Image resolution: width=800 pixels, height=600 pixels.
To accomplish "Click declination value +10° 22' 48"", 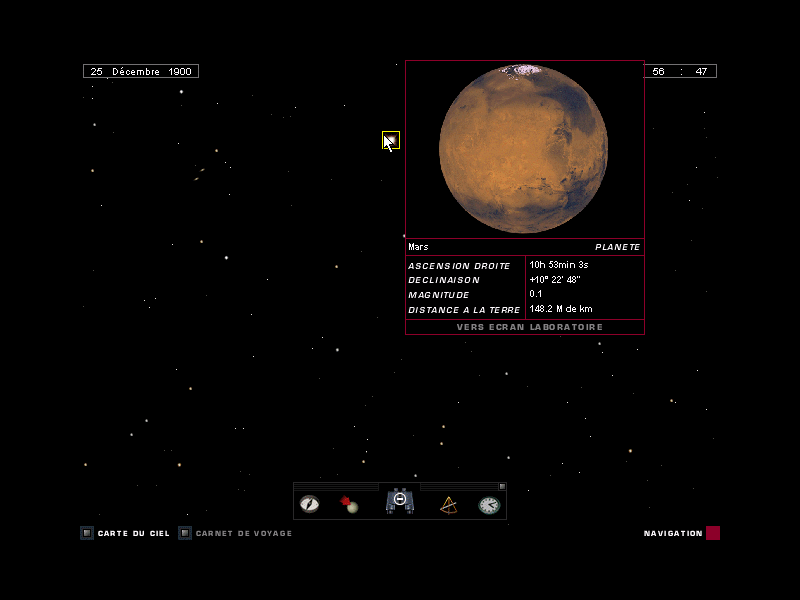I will pyautogui.click(x=555, y=280).
